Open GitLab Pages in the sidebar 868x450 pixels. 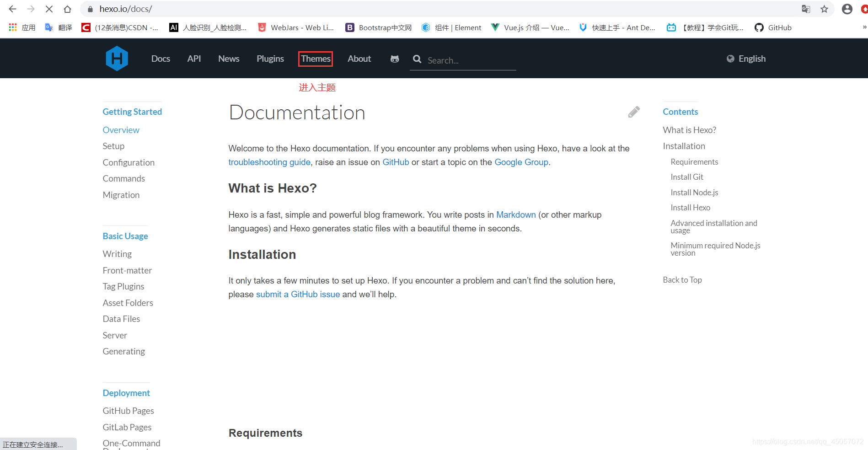coord(127,427)
